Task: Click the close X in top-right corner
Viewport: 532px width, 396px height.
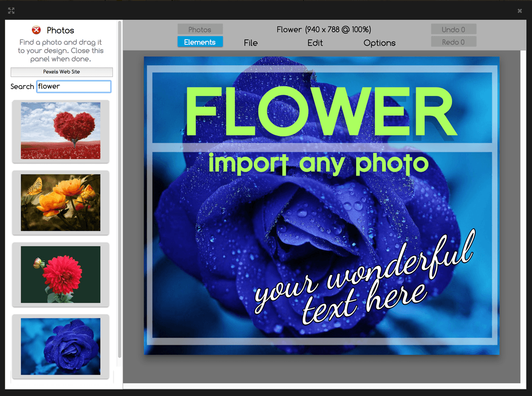Action: (x=520, y=10)
